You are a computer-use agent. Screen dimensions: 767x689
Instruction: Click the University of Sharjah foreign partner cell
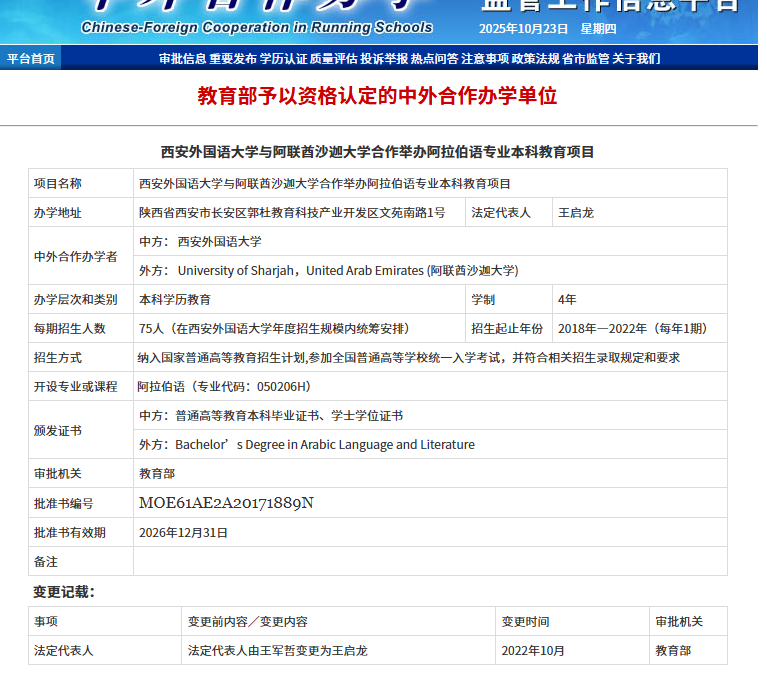click(x=347, y=270)
